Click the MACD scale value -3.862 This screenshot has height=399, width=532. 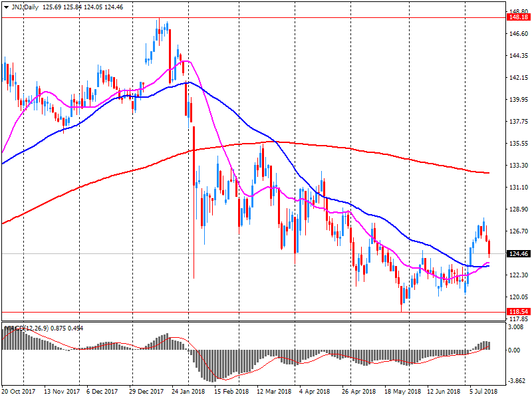coord(517,381)
